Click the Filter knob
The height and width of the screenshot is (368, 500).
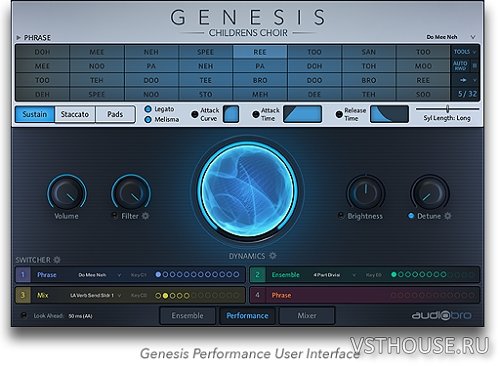point(131,193)
